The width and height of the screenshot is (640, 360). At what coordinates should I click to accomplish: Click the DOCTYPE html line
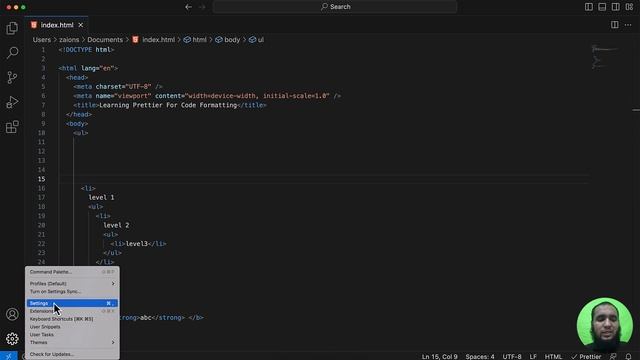(86, 50)
